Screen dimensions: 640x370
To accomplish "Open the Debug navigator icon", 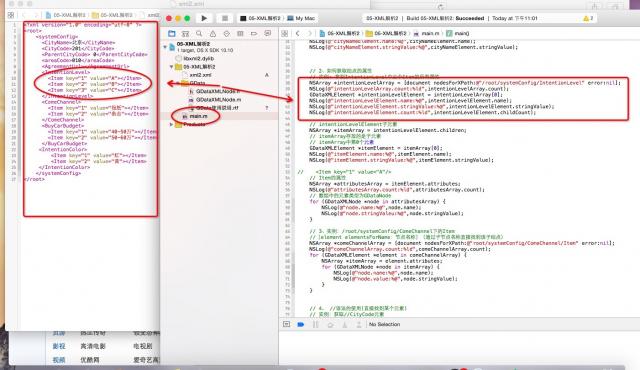I will pyautogui.click(x=240, y=33).
